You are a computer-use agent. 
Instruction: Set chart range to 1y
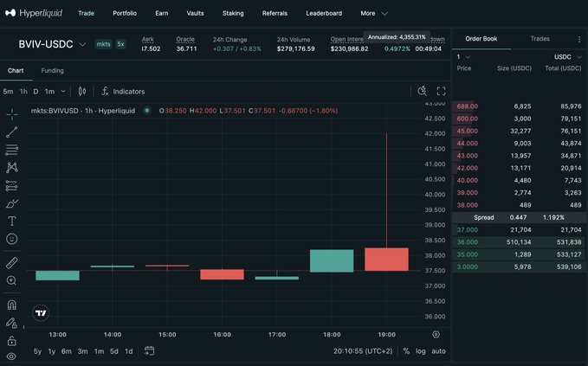pos(52,351)
